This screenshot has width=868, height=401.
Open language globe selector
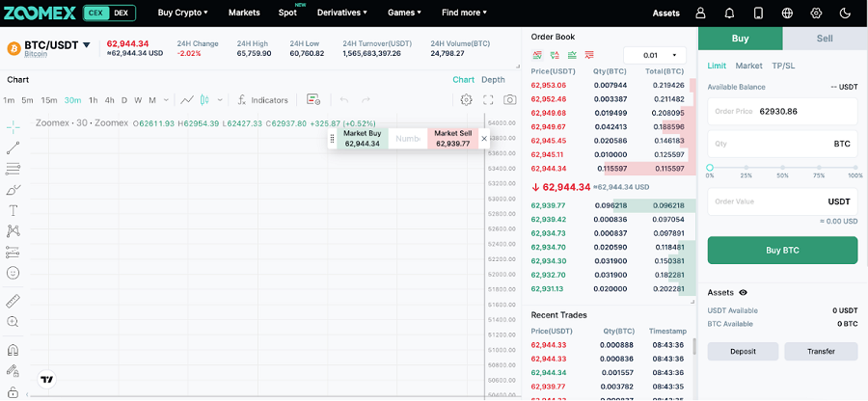pos(787,13)
